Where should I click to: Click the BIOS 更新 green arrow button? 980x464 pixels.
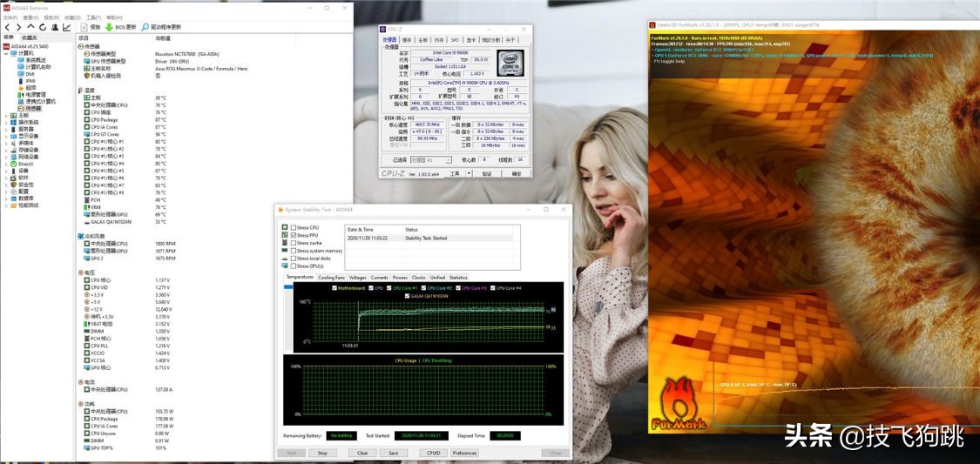pyautogui.click(x=120, y=28)
